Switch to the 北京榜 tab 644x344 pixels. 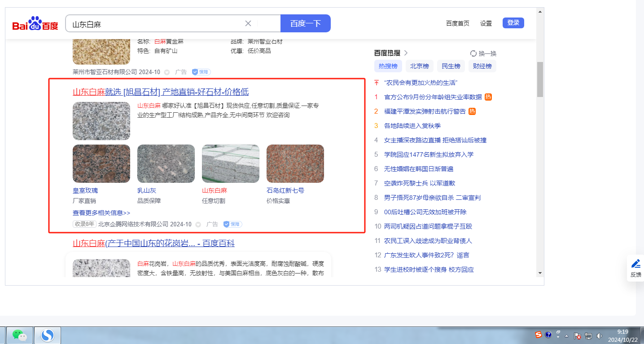[x=420, y=66]
